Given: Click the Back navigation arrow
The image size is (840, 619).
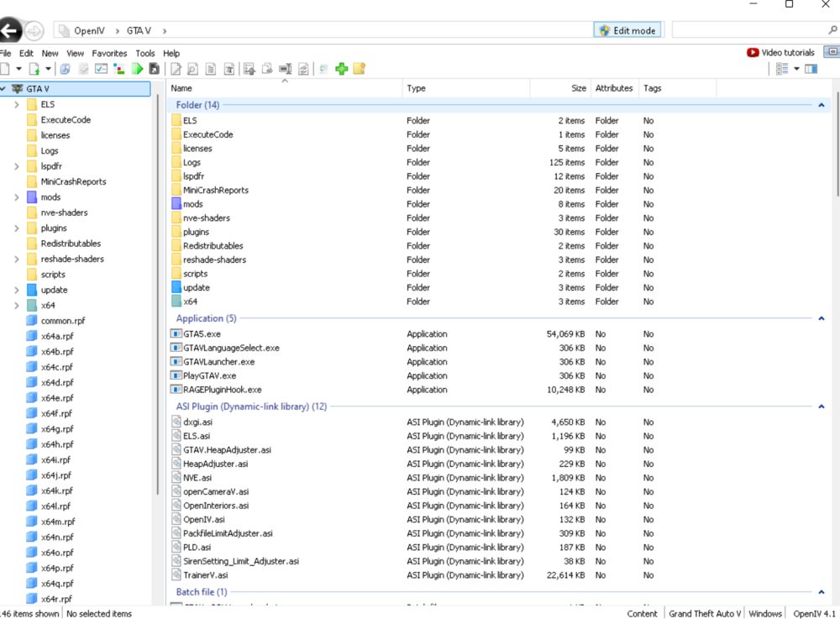Looking at the screenshot, I should coord(10,30).
